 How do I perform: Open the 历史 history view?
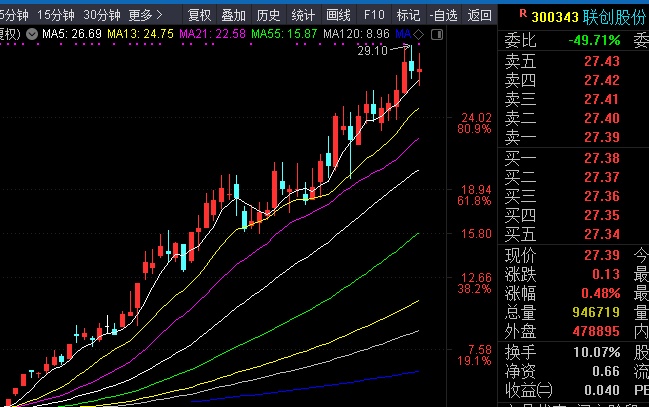[x=268, y=15]
